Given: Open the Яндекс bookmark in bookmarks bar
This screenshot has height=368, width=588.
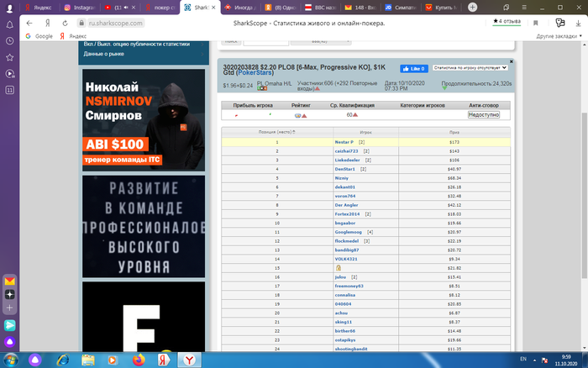Looking at the screenshot, I should 73,36.
